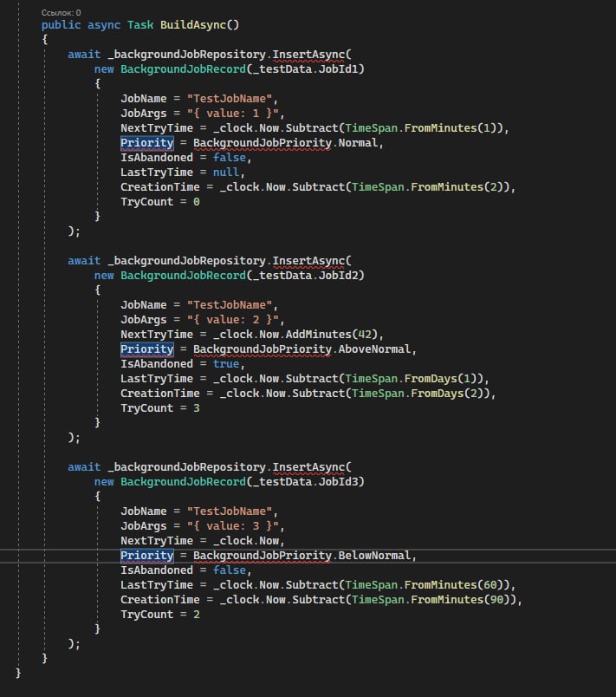The image size is (616, 697).
Task: Click FromDays(2) in CreationTime line
Action: 446,393
